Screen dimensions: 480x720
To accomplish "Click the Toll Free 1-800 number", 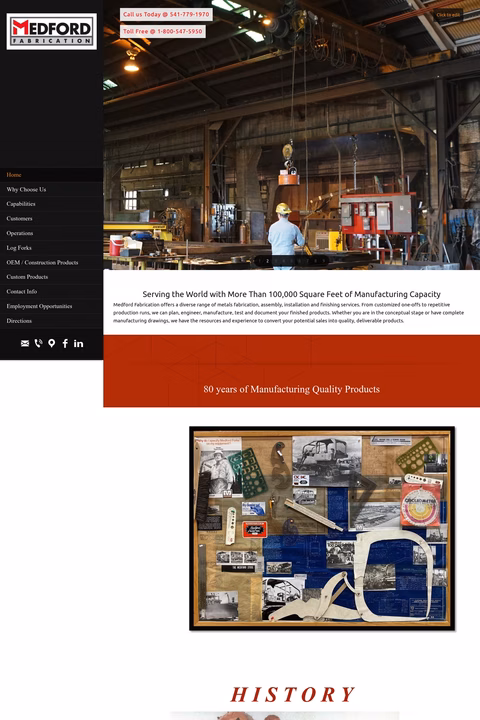I will [163, 31].
